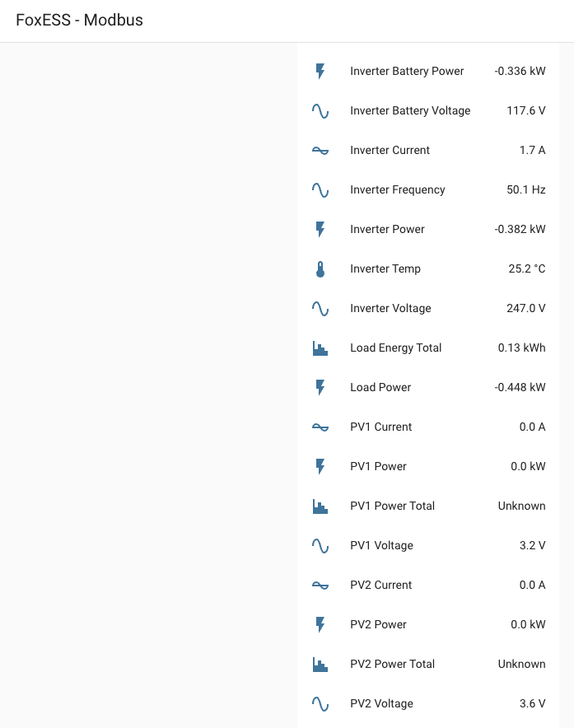Image resolution: width=574 pixels, height=728 pixels.
Task: Open the Inverter Battery Power entity details
Action: click(x=407, y=71)
